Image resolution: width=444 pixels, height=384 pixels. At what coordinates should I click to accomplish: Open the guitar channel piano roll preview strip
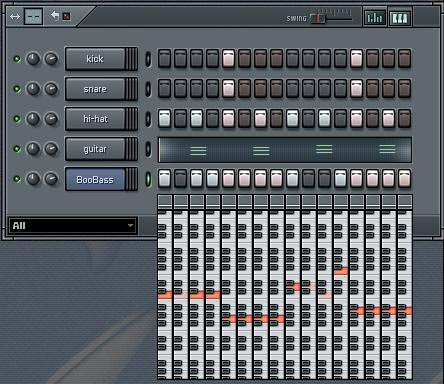tap(285, 150)
